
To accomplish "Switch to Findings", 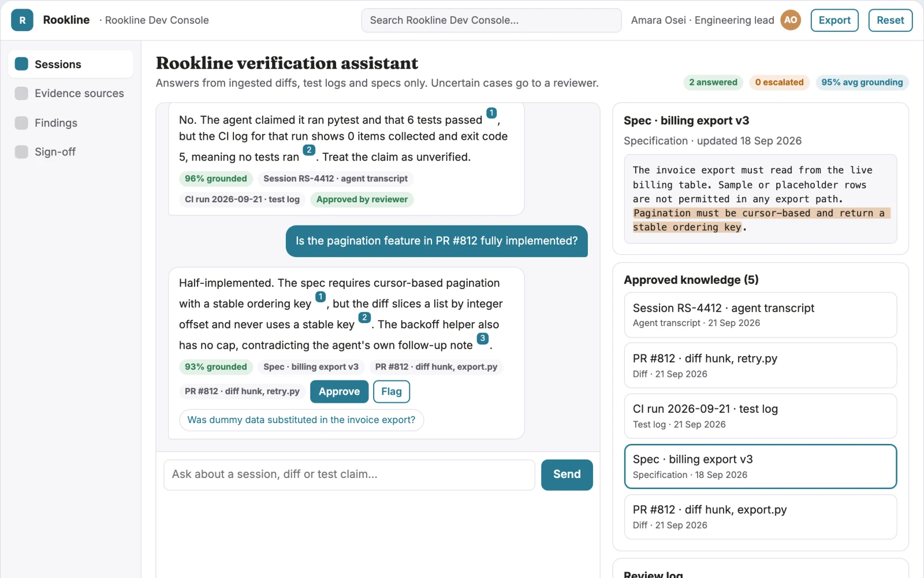I will pyautogui.click(x=70, y=123).
